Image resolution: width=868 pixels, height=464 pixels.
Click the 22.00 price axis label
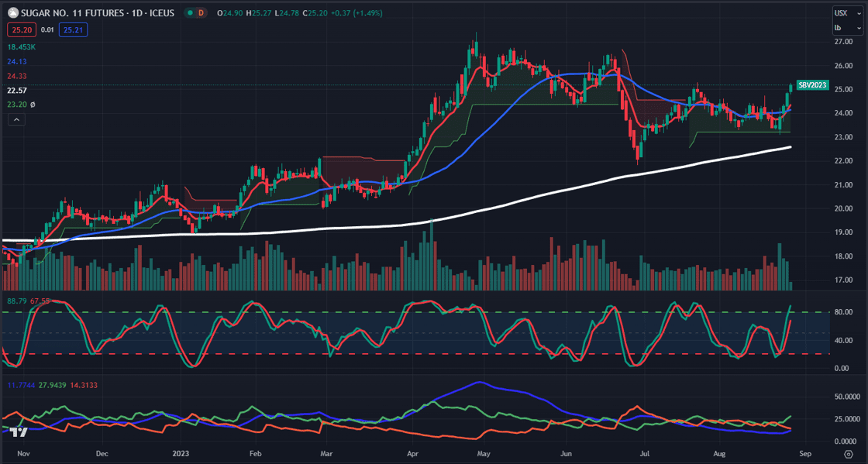tap(842, 161)
